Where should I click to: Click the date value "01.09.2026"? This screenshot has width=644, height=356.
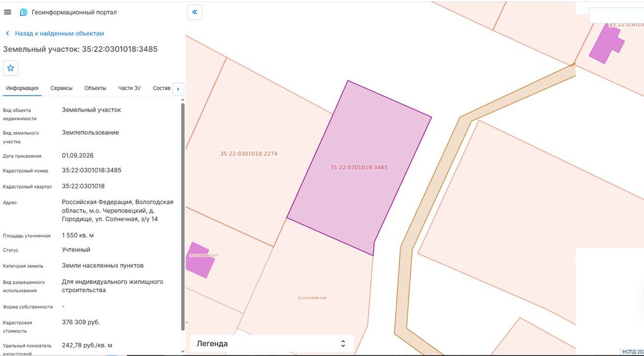[78, 156]
